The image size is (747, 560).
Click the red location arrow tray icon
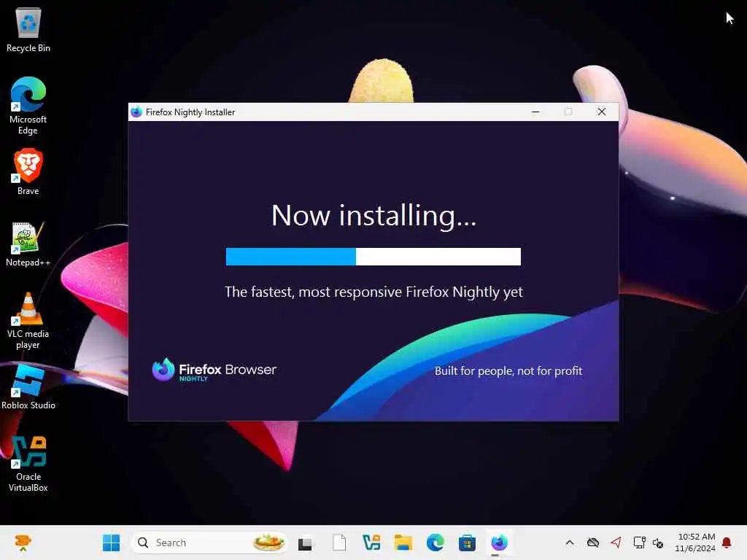pos(616,542)
